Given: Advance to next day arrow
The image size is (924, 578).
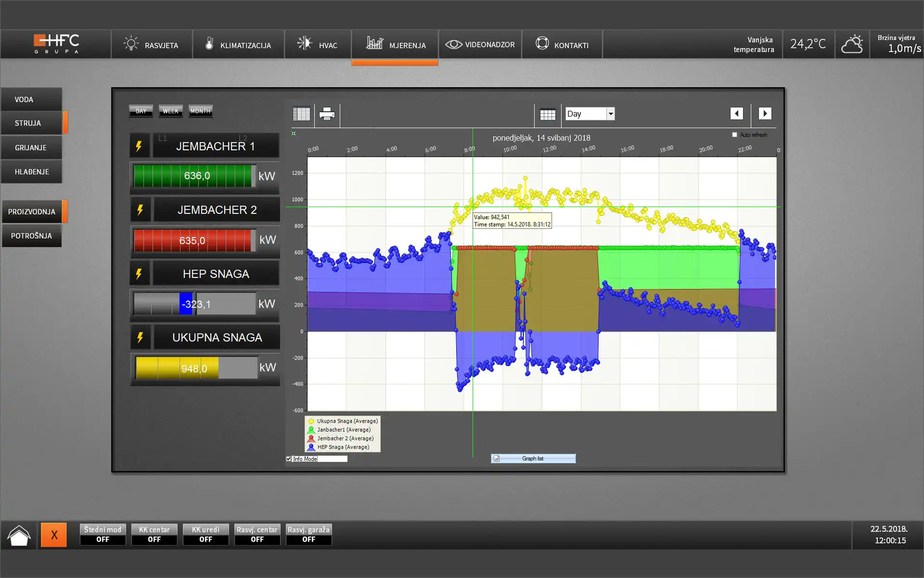Looking at the screenshot, I should coord(765,114).
